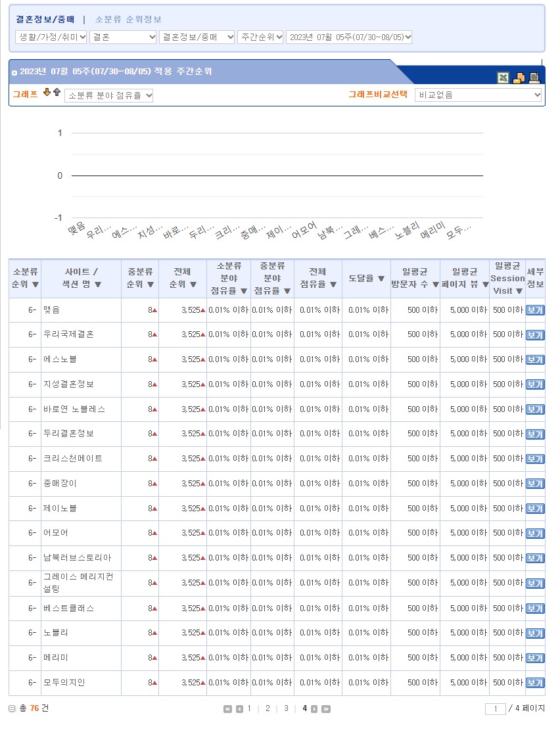Image resolution: width=560 pixels, height=736 pixels.
Task: Open the 소분류 분야 점유율 graph dropdown
Action: [x=109, y=95]
